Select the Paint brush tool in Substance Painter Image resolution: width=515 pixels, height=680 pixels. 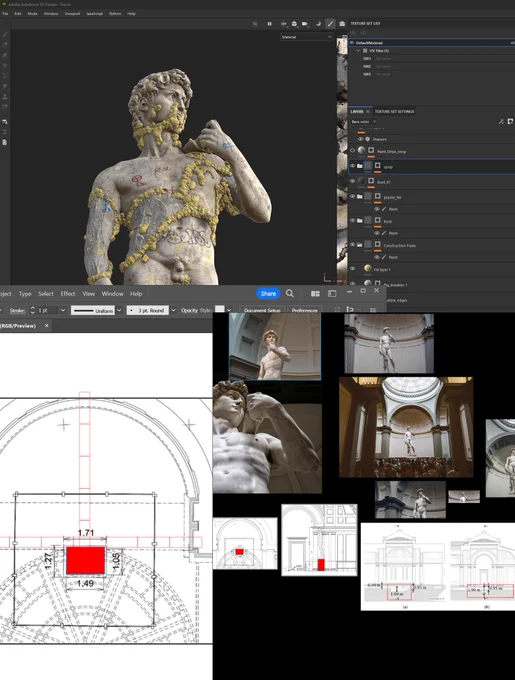coord(5,34)
